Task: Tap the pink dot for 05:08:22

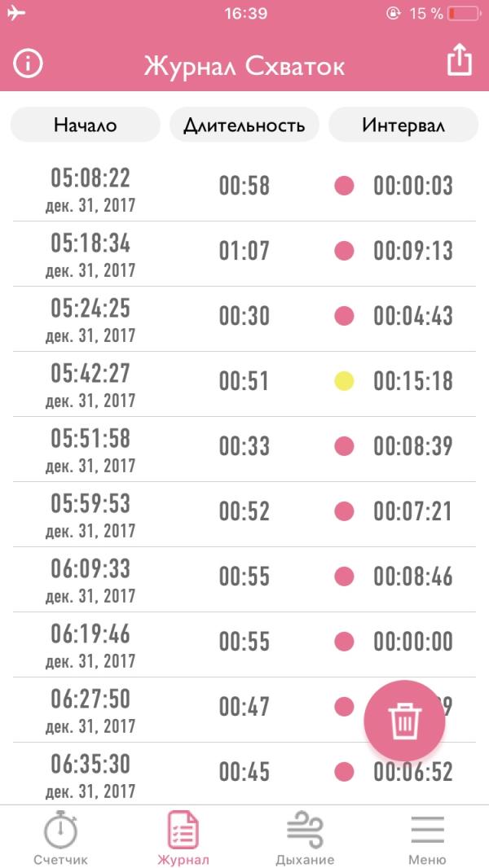Action: coord(344,186)
